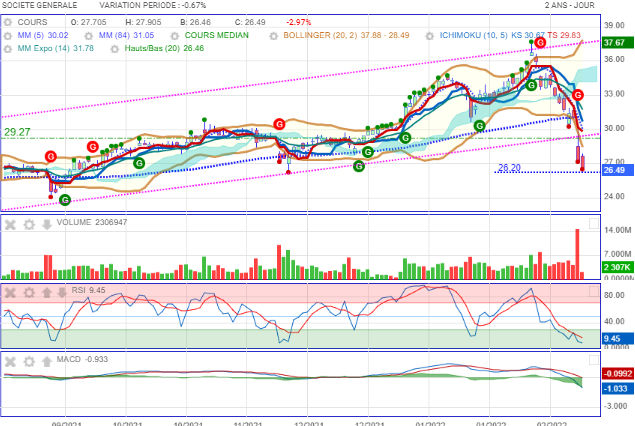635x426 pixels.
Task: Open the COURS settings gear
Action: point(8,22)
